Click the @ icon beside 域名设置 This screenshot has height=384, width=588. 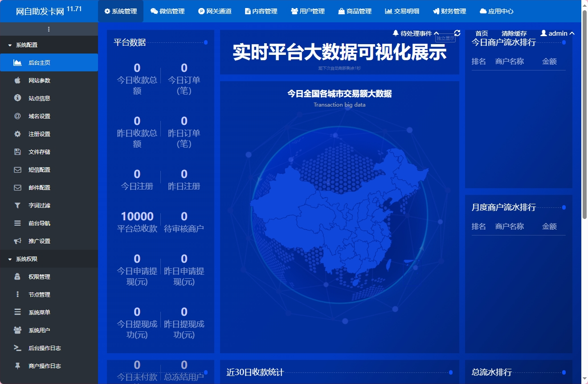[x=17, y=116]
